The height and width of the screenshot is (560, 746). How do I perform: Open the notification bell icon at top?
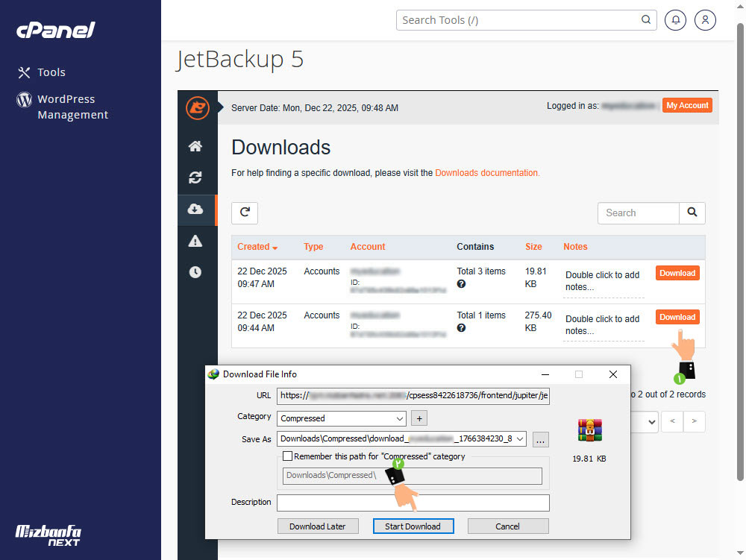675,20
